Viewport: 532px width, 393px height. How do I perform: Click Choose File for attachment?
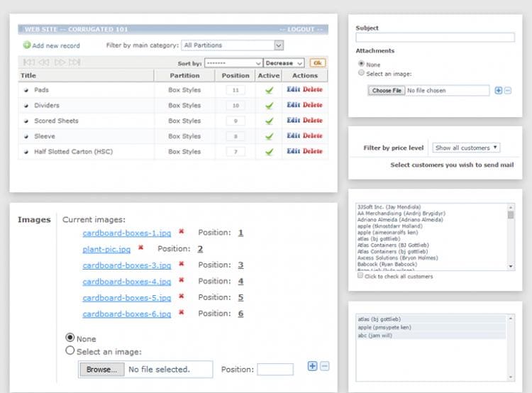[x=387, y=91]
